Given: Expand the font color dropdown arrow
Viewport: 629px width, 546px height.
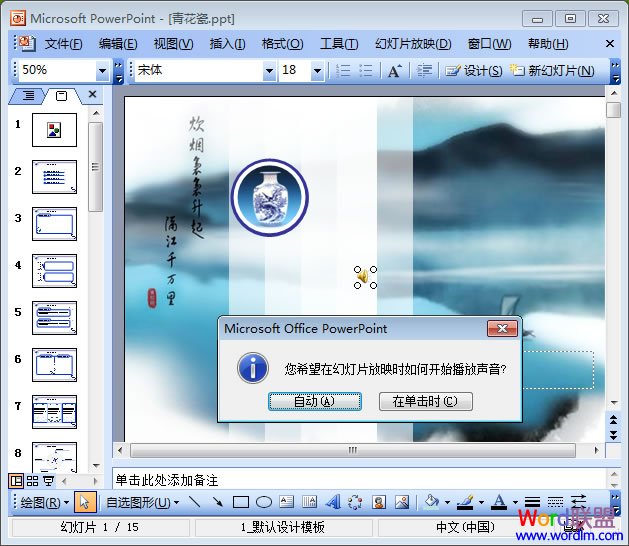Looking at the screenshot, I should pos(515,502).
